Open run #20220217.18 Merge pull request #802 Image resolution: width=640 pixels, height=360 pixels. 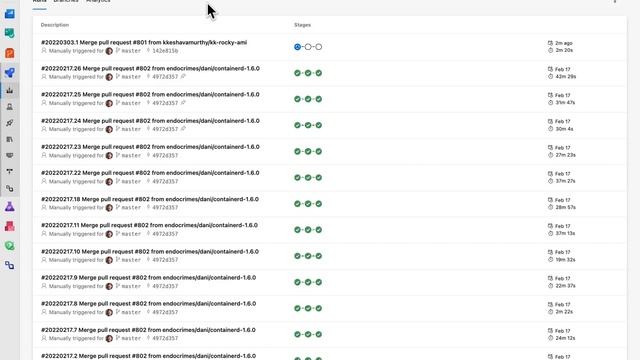click(150, 199)
